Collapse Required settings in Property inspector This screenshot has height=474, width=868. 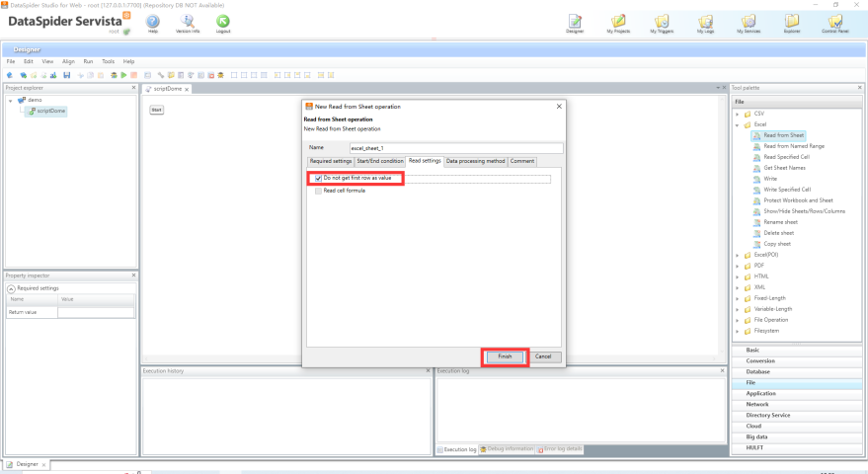click(11, 288)
